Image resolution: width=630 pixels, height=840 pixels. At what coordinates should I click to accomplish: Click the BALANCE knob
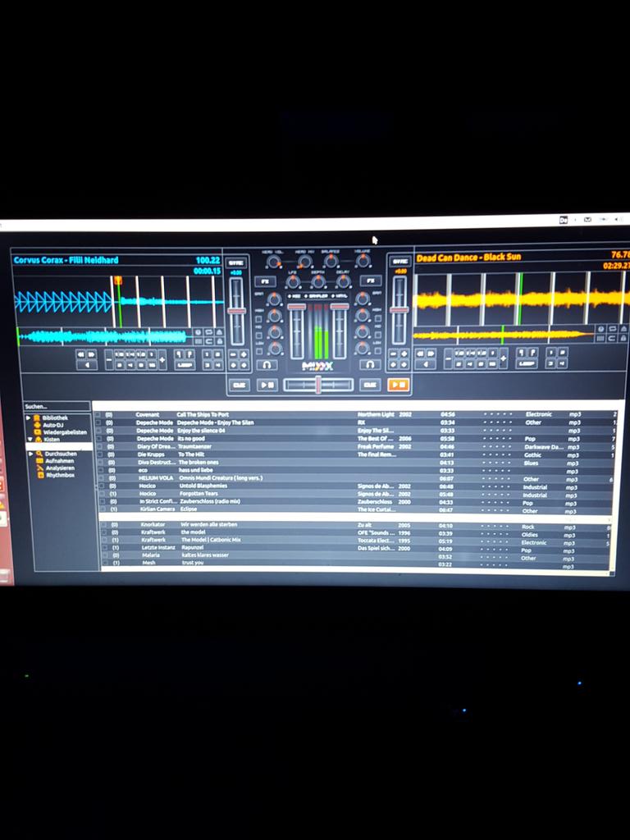[x=331, y=260]
